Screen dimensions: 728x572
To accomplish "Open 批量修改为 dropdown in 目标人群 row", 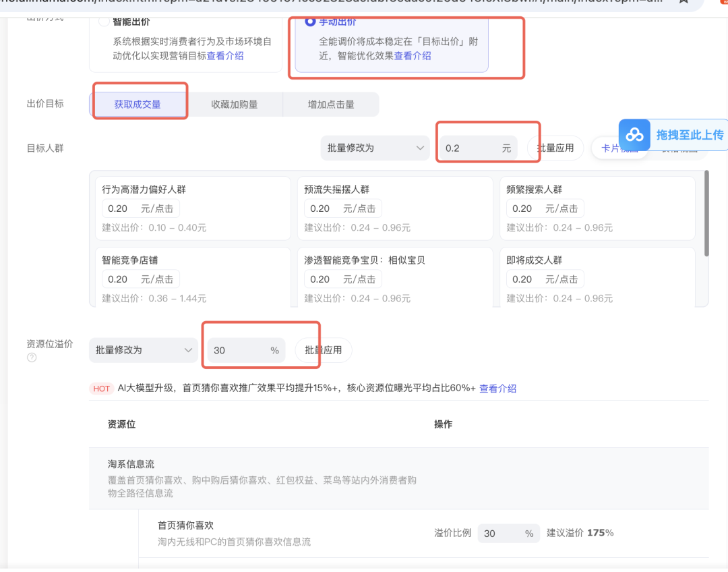I will (x=375, y=148).
